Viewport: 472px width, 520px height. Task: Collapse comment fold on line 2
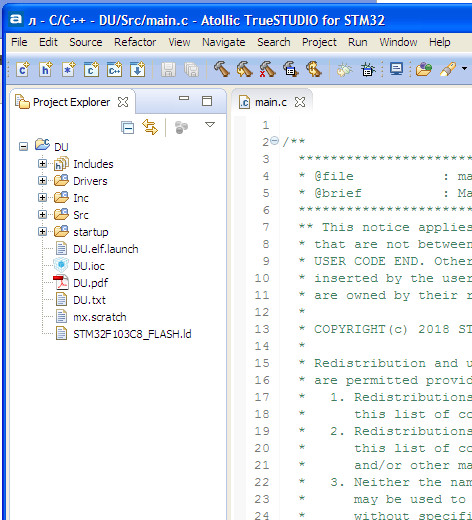[274, 141]
